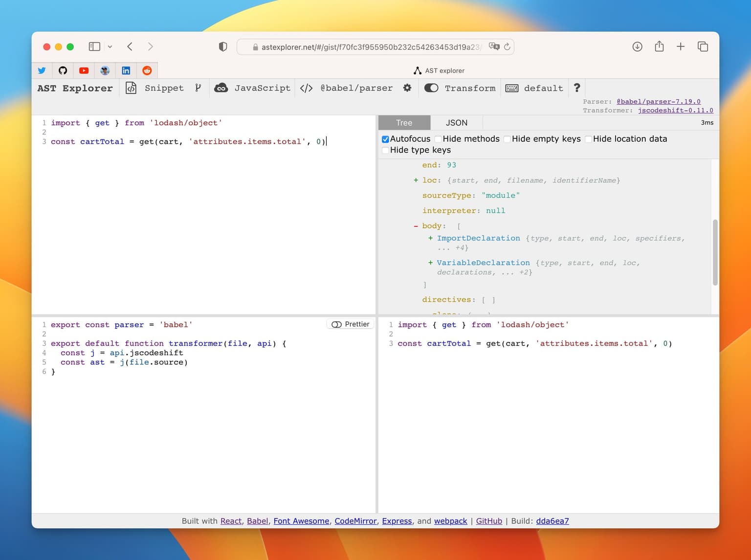Open the avatar photo bookmark
Screen dimensions: 751x560
point(105,70)
